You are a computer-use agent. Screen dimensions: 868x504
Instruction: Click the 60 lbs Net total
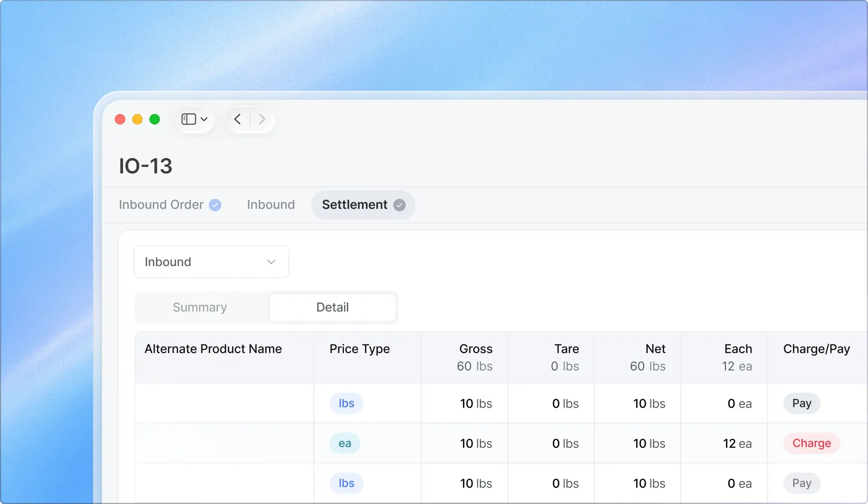click(x=648, y=366)
